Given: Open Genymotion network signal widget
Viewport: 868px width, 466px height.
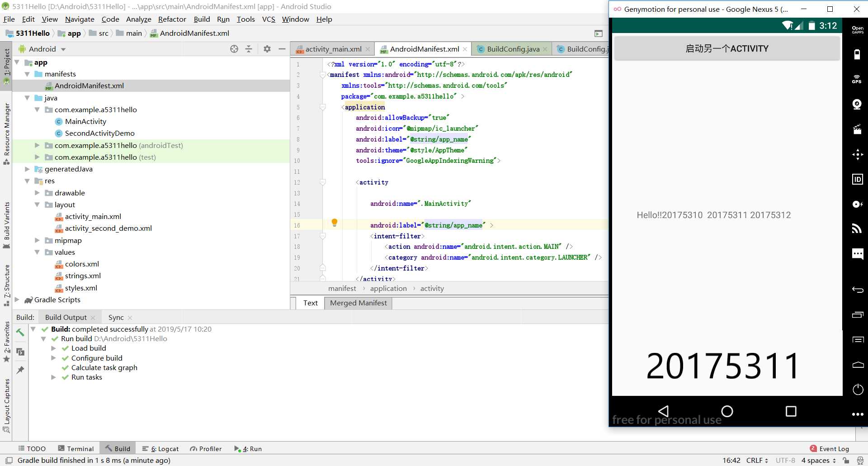Looking at the screenshot, I should (857, 228).
